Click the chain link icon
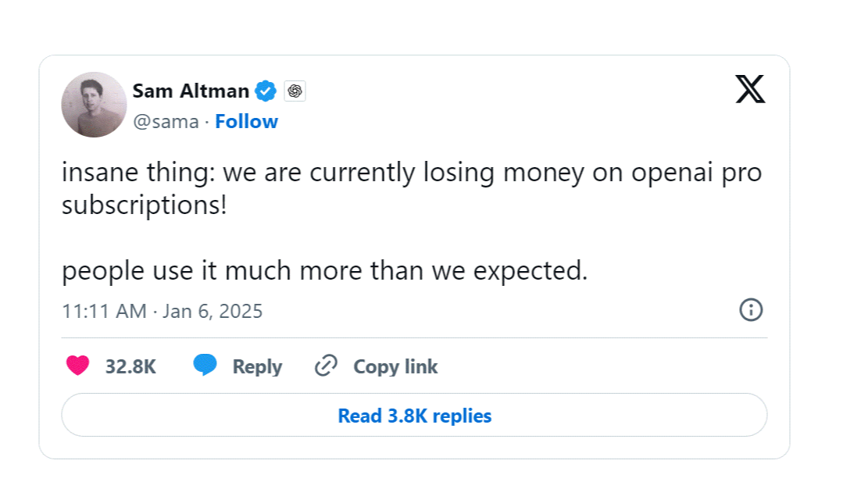This screenshot has height=489, width=868. [325, 366]
